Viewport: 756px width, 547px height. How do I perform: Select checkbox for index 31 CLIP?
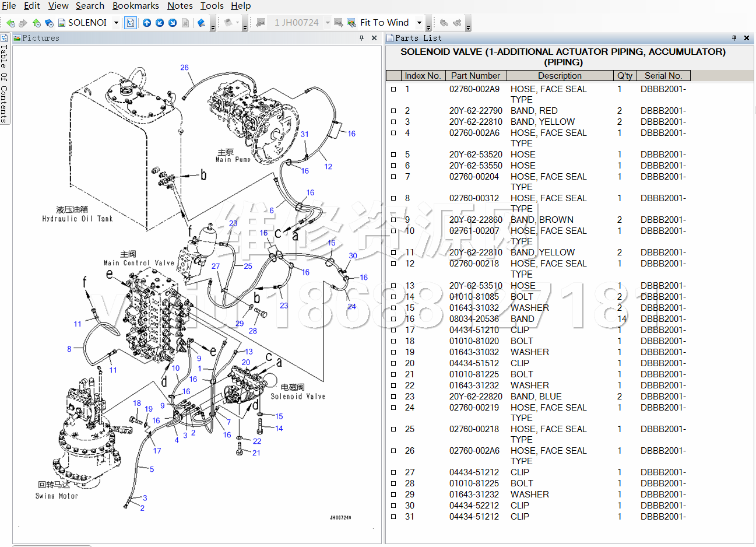click(x=393, y=517)
